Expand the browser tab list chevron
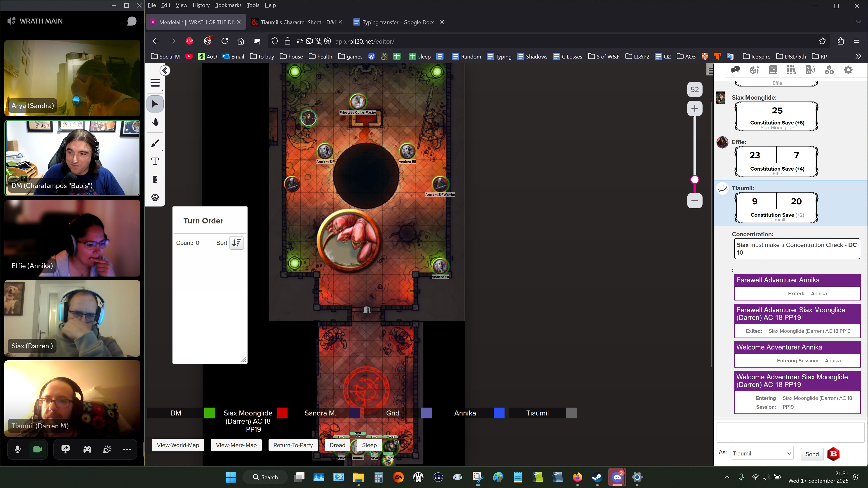The image size is (868, 488). point(858,22)
